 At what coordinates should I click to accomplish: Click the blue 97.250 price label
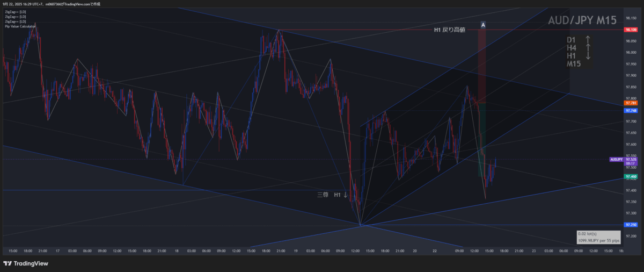coord(631,225)
